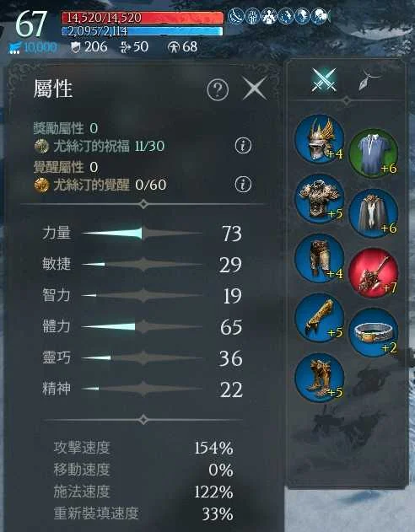The width and height of the screenshot is (415, 532).
Task: Click the red health bar
Action: 143,18
